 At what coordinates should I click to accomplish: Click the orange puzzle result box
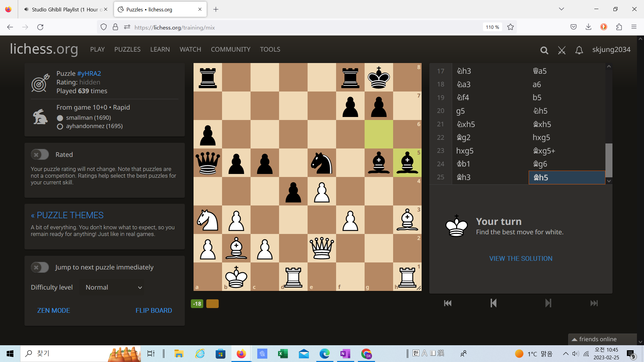(212, 304)
